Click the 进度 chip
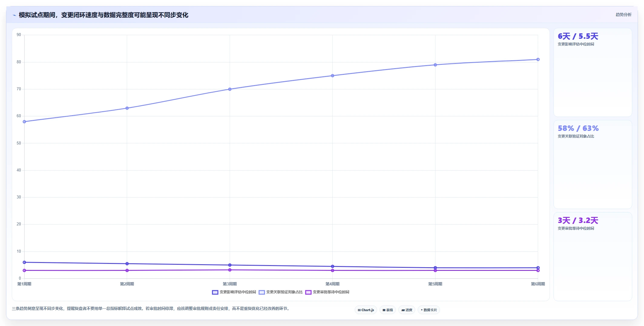Screen dimensions: 644x326 tap(407, 310)
